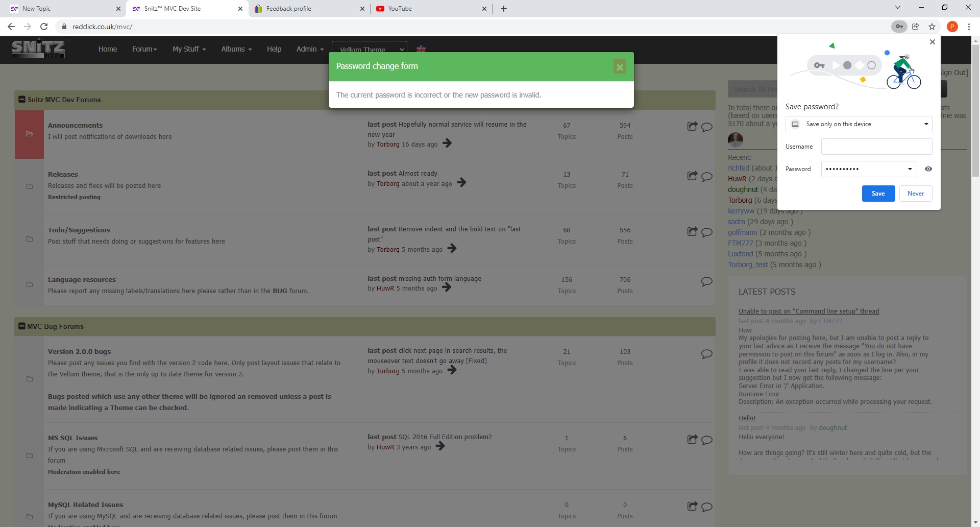Open a new browser tab
The width and height of the screenshot is (980, 527).
[x=503, y=9]
